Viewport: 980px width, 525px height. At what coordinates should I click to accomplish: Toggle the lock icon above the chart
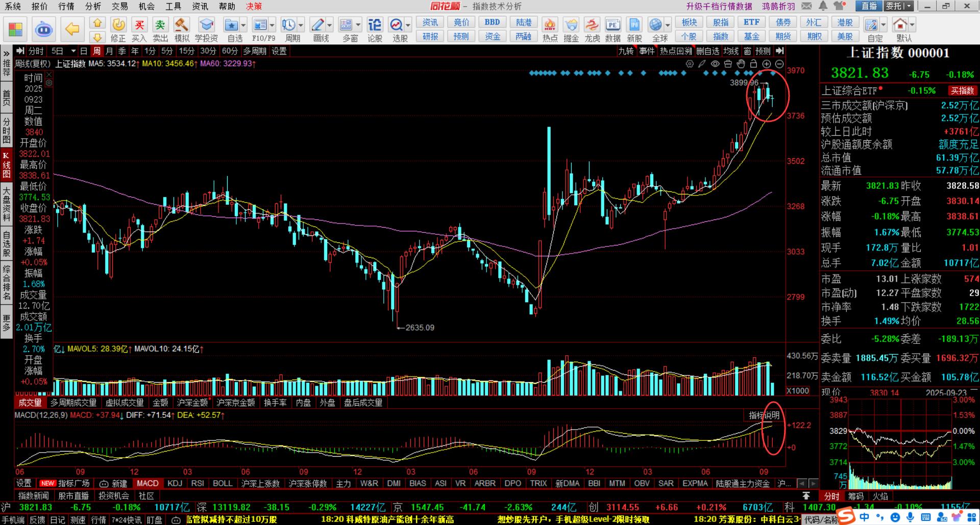pos(753,64)
